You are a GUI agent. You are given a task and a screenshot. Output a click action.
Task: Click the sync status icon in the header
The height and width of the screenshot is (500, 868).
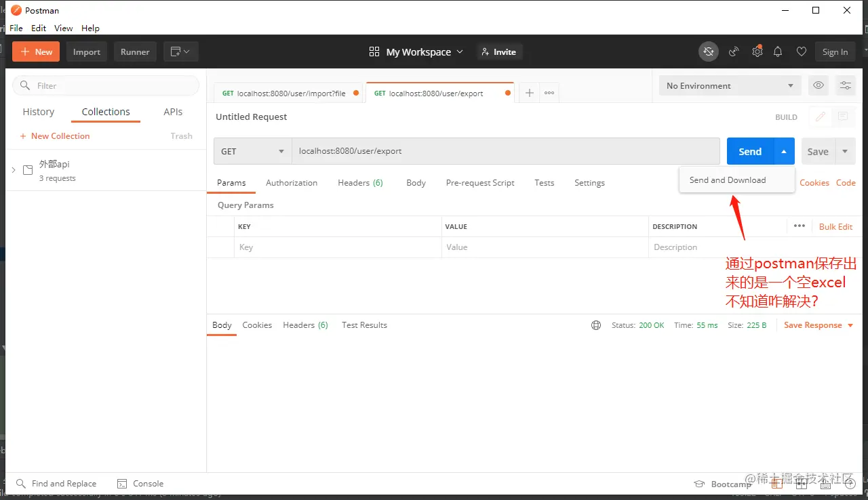coord(709,51)
